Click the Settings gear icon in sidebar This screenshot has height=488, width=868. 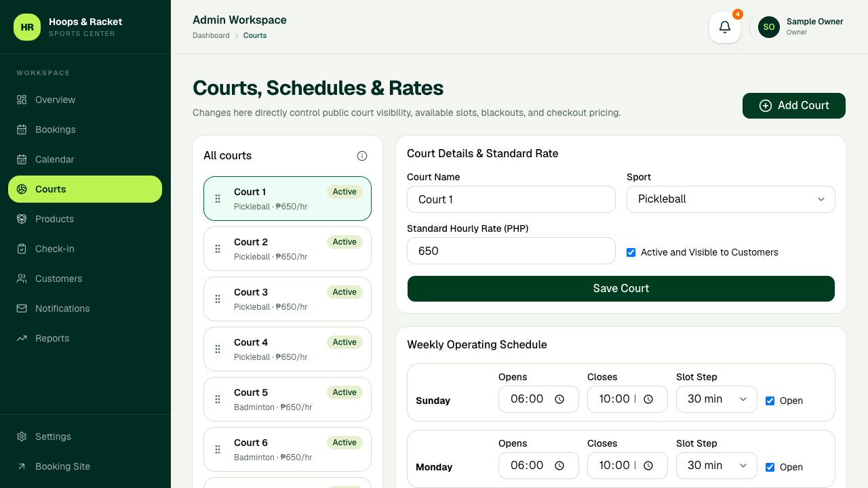(x=22, y=436)
